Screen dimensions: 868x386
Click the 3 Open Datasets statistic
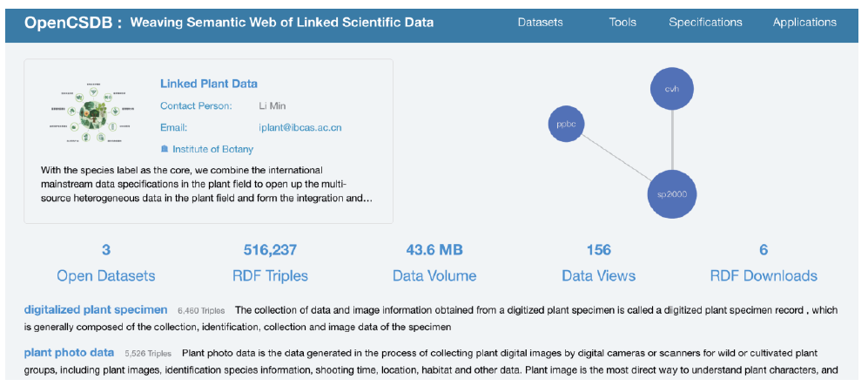pos(106,263)
